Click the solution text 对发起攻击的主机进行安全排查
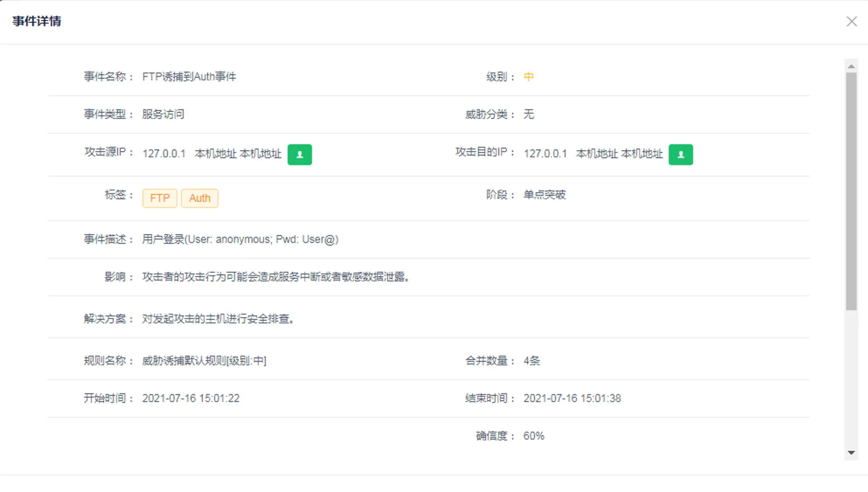The width and height of the screenshot is (868, 492). [x=218, y=319]
